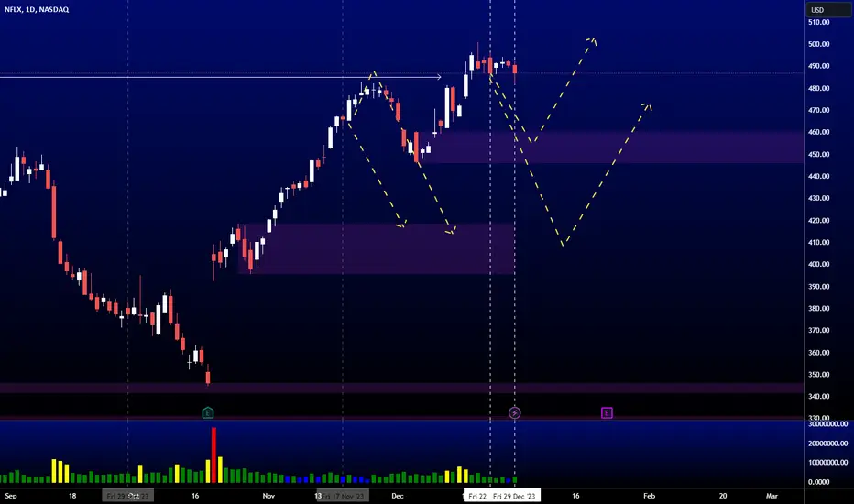Click the magenta E upcoming earnings marker

coord(607,413)
